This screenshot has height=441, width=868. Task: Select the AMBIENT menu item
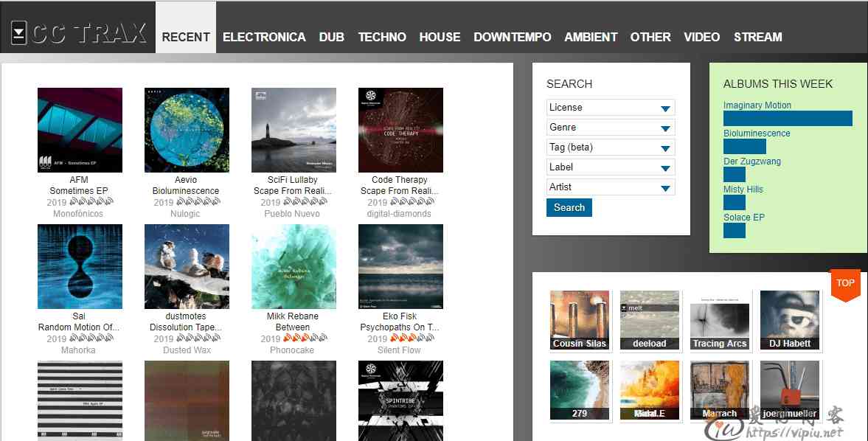(591, 37)
